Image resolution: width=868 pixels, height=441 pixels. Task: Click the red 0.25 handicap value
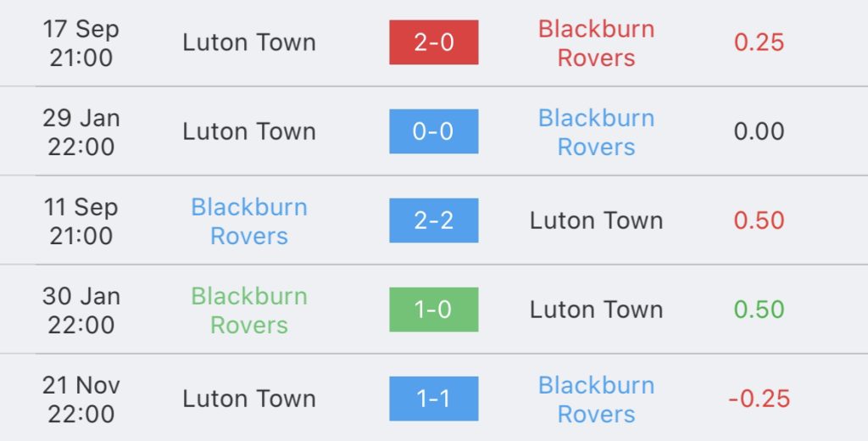[x=759, y=42]
